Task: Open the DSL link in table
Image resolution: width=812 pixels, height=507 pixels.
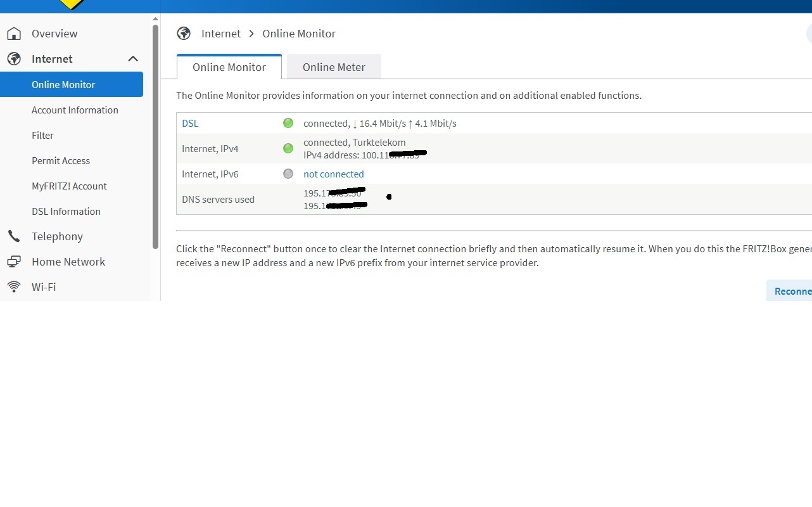Action: [x=190, y=124]
